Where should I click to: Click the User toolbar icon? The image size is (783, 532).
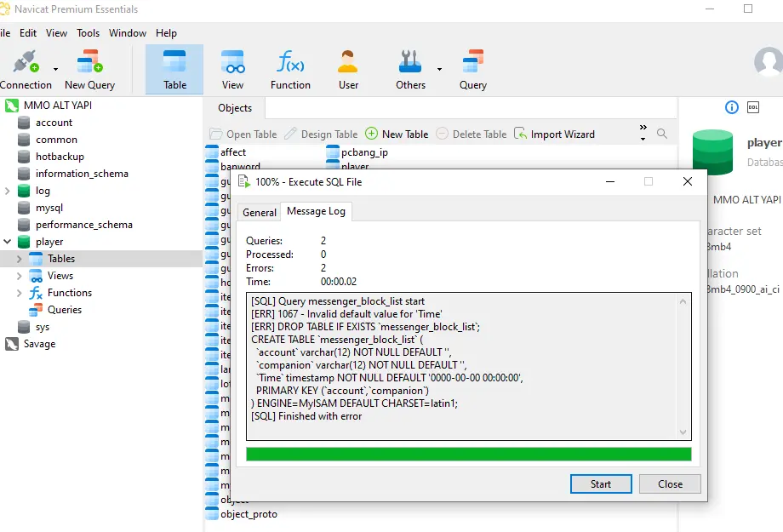coord(348,63)
